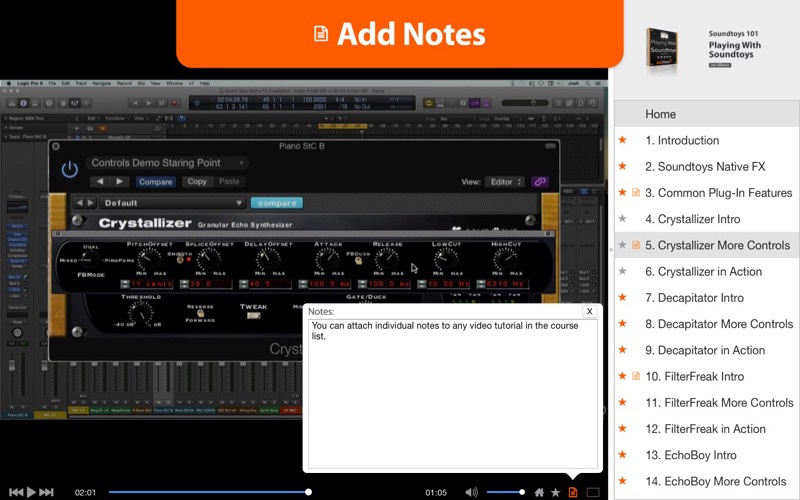Image resolution: width=800 pixels, height=500 pixels.
Task: Star the 6. Crystallizer in Action lesson
Action: [622, 271]
